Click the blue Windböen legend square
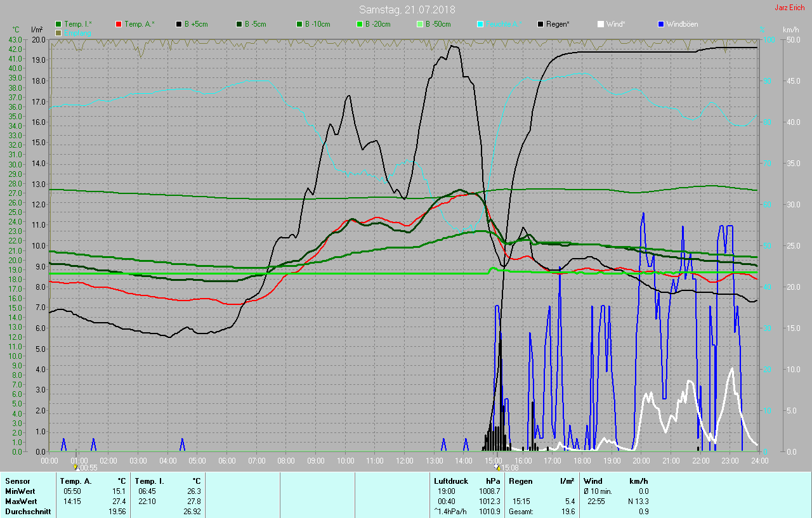812x518 pixels. [x=661, y=24]
